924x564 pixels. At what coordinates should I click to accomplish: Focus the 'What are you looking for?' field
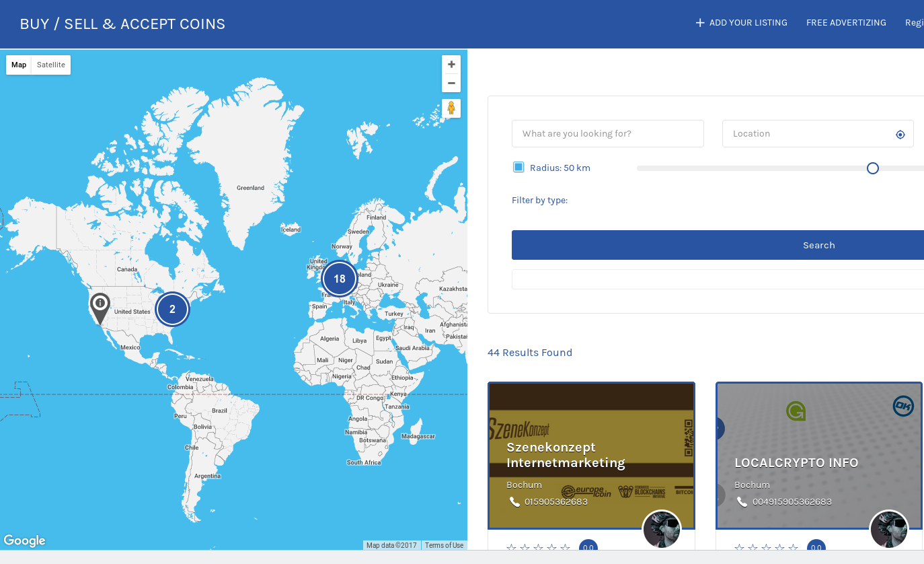pyautogui.click(x=608, y=134)
